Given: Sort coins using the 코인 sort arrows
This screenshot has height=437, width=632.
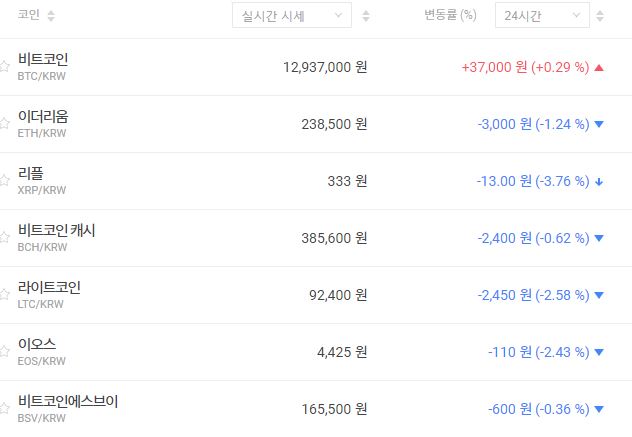Looking at the screenshot, I should [51, 16].
